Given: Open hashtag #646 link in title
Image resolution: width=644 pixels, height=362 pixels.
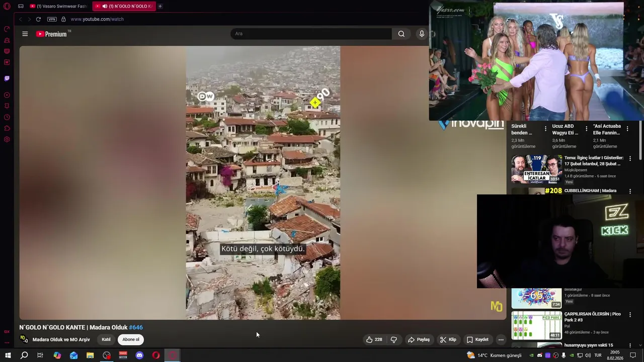Looking at the screenshot, I should coord(136,327).
